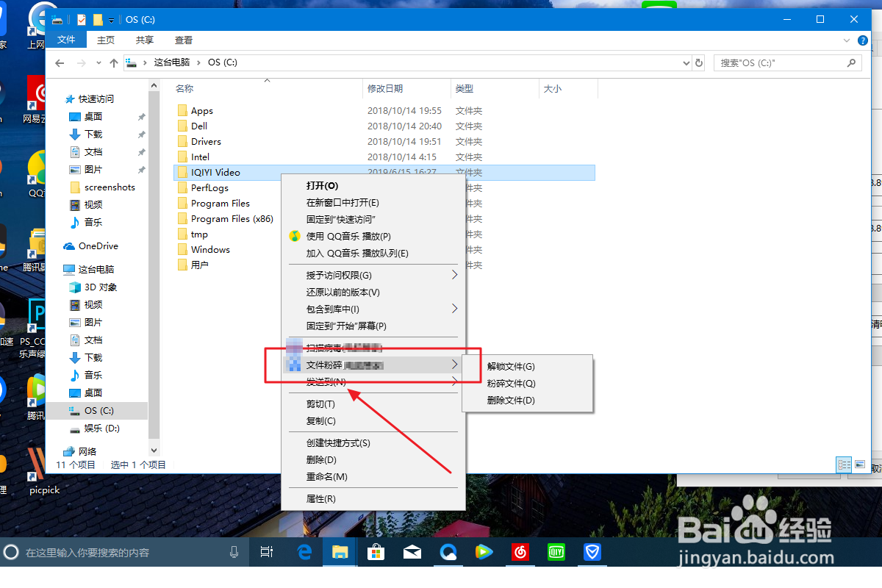Navigate to parent folder with the up arrow
882x588 pixels.
pos(114,62)
